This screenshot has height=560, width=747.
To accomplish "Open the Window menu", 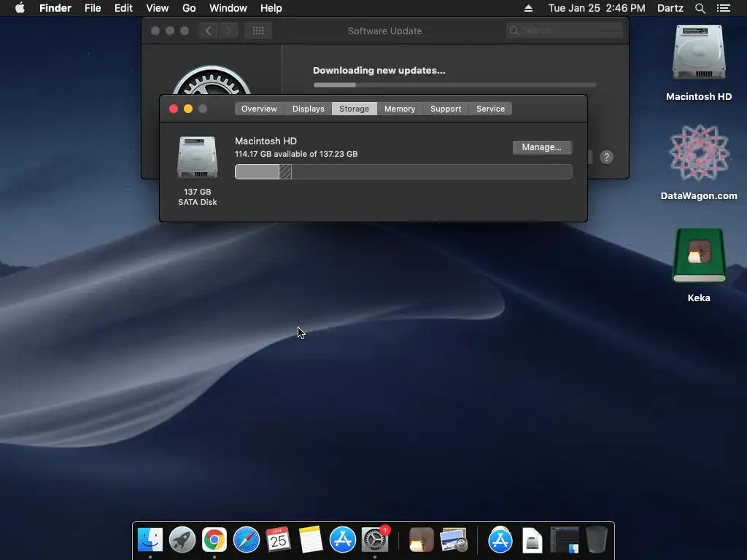I will coord(228,8).
